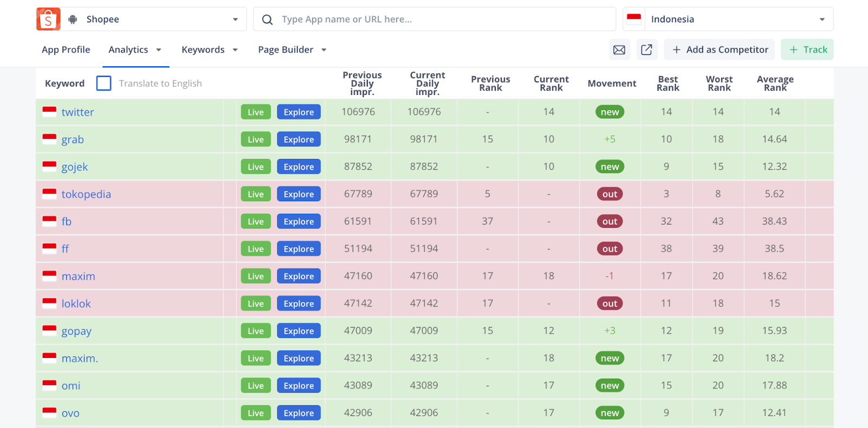This screenshot has height=428, width=868.
Task: Click the Previous Daily impr. column header
Action: pyautogui.click(x=362, y=84)
